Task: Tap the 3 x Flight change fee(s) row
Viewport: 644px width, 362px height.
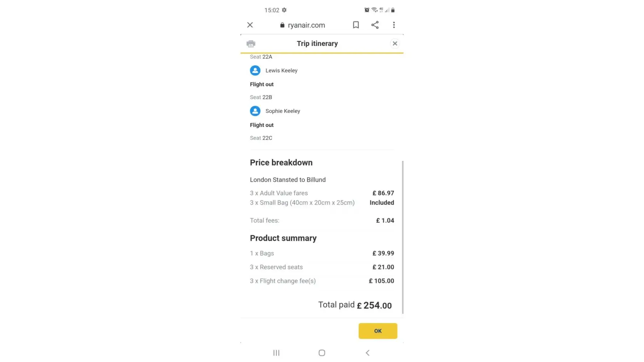Action: point(283,281)
